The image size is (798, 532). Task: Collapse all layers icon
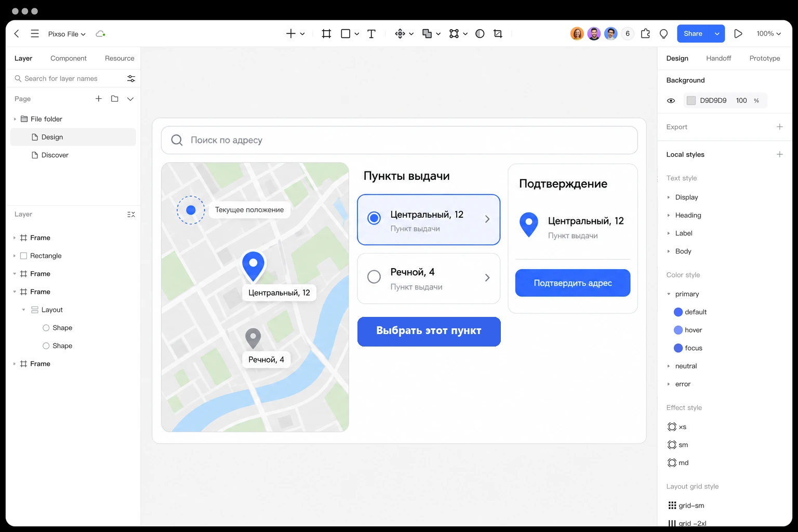[131, 214]
